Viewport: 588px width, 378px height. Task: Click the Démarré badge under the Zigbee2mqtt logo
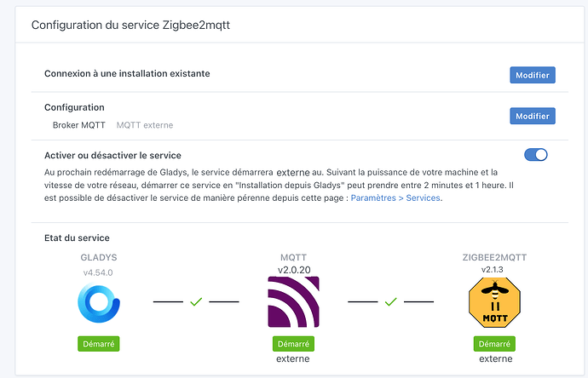(x=493, y=344)
